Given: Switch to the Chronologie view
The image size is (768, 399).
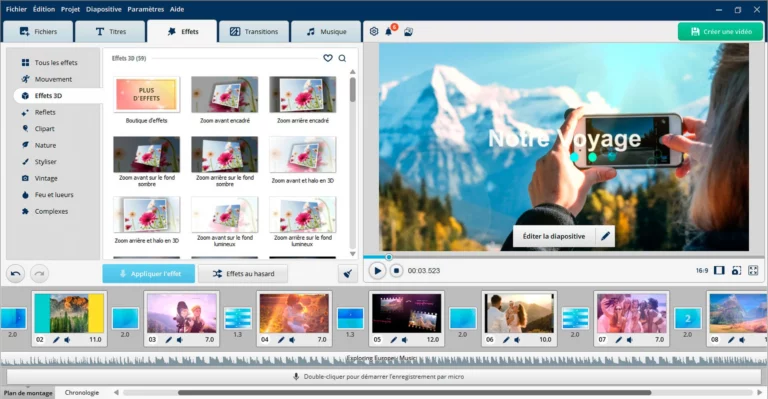Looking at the screenshot, I should coord(82,393).
